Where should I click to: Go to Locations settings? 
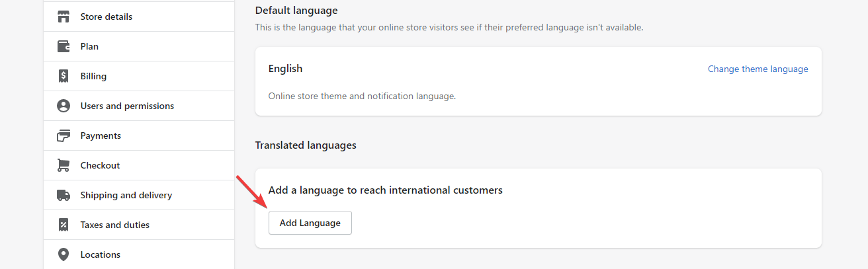139,254
